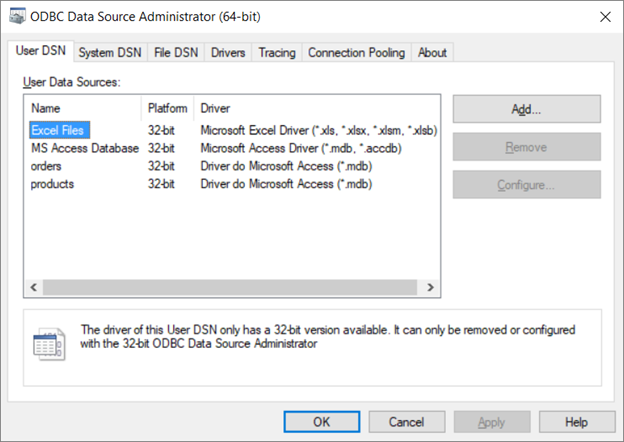Show the About tab
The width and height of the screenshot is (624, 442).
[x=433, y=52]
